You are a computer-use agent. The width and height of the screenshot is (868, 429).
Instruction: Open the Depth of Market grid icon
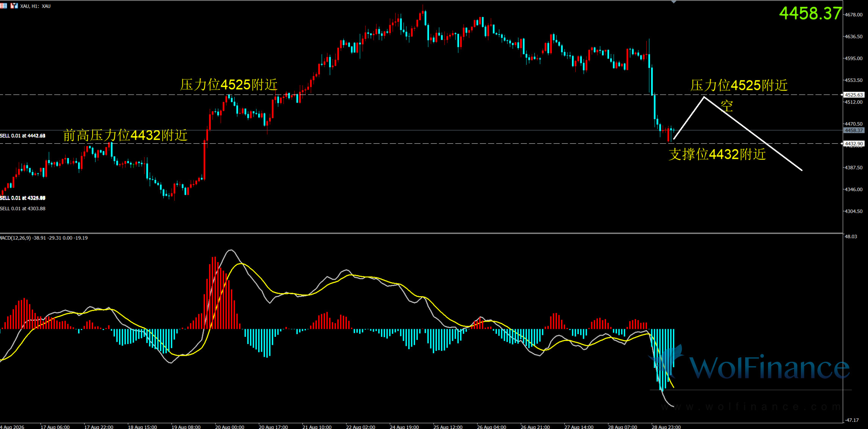coord(3,6)
